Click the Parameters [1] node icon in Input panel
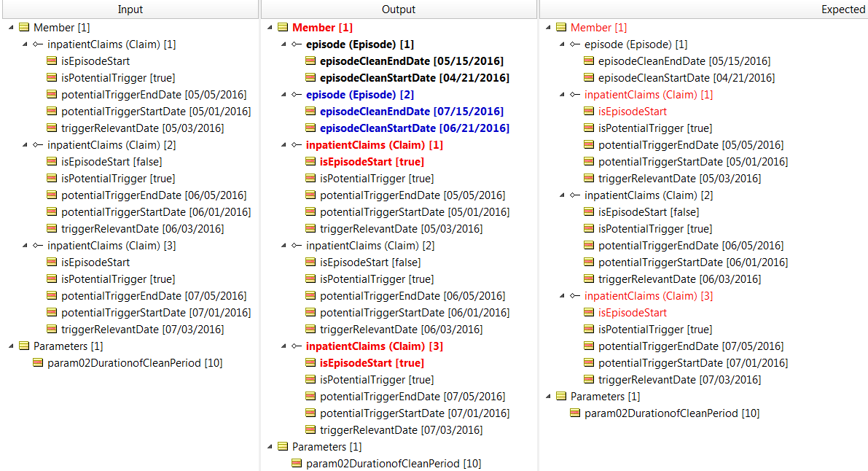This screenshot has width=868, height=471. [24, 346]
